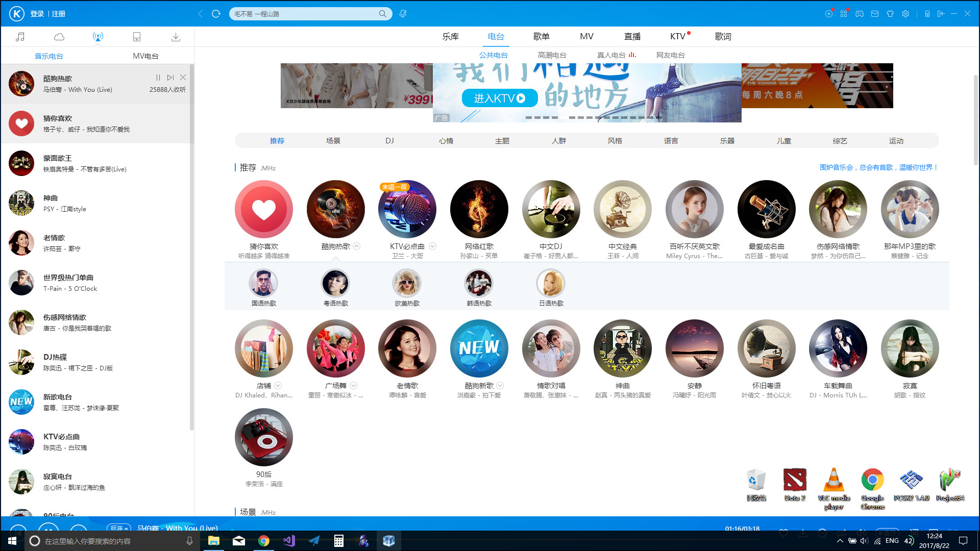Image resolution: width=980 pixels, height=551 pixels.
Task: Open the message inbox envelope icon
Action: coord(874,14)
